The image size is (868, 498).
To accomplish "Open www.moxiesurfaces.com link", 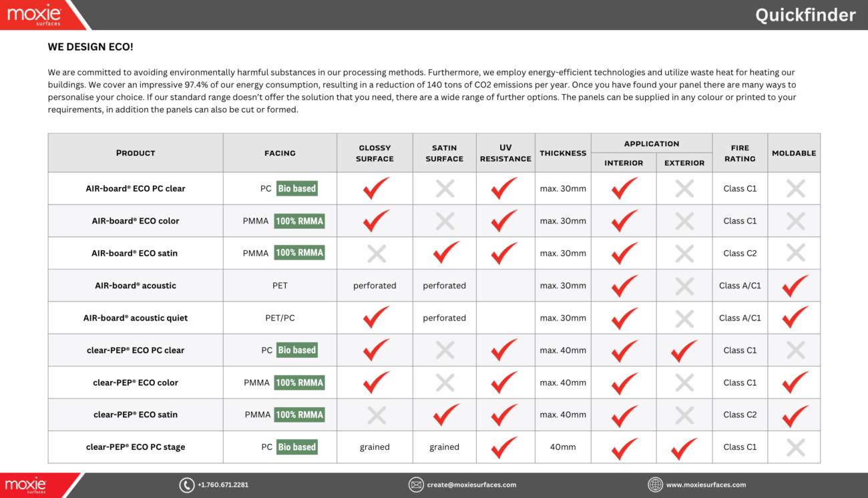I will click(706, 485).
